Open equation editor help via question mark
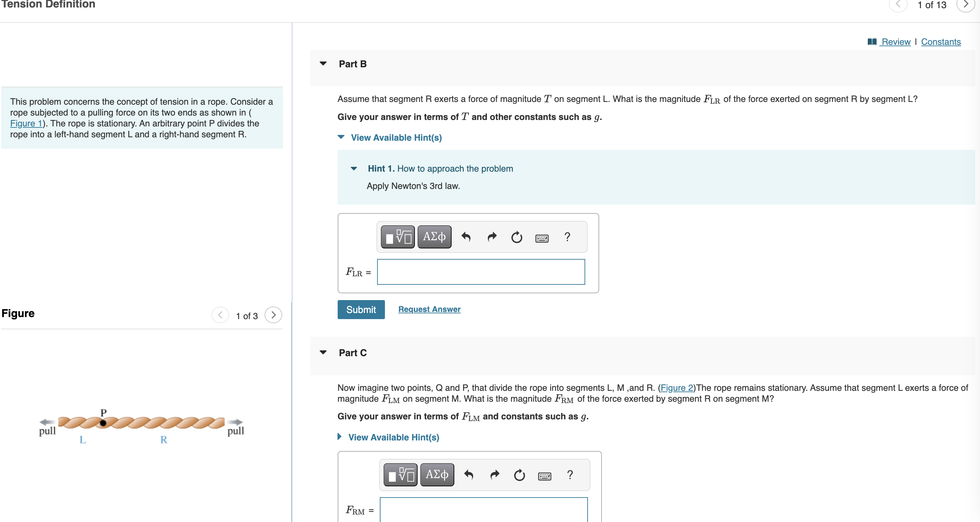 tap(567, 237)
